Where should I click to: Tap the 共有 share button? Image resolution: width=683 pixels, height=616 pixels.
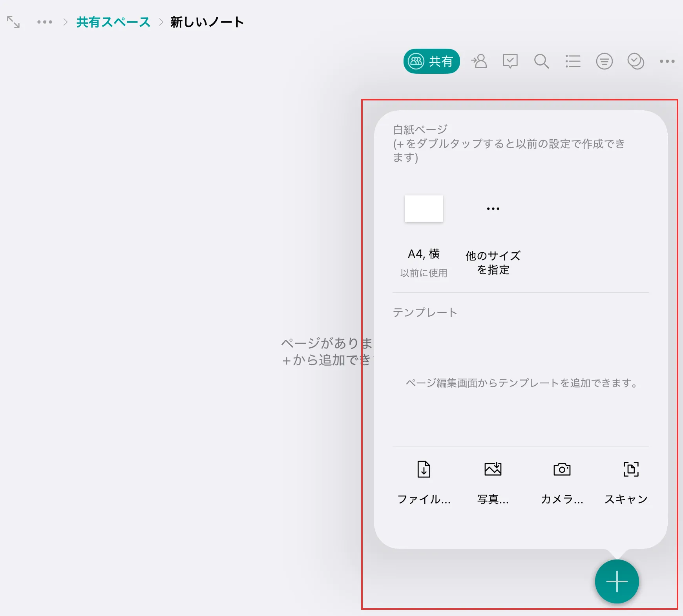coord(431,61)
